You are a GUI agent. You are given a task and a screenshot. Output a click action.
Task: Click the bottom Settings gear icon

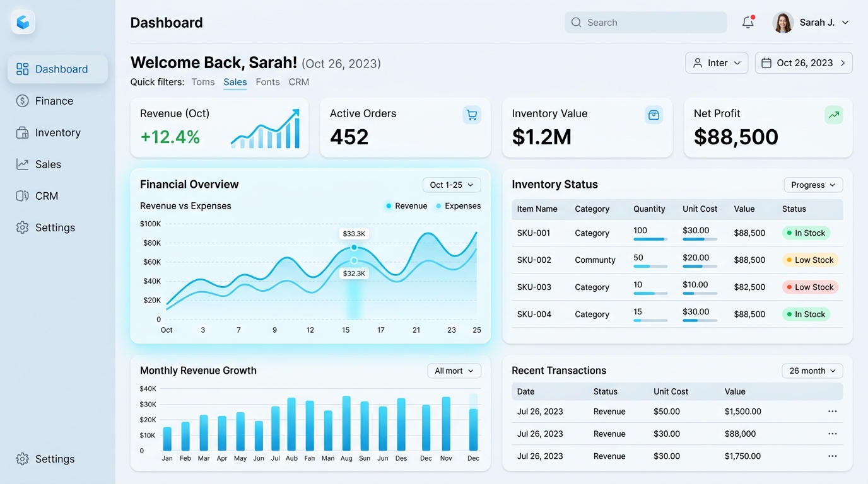pos(22,459)
